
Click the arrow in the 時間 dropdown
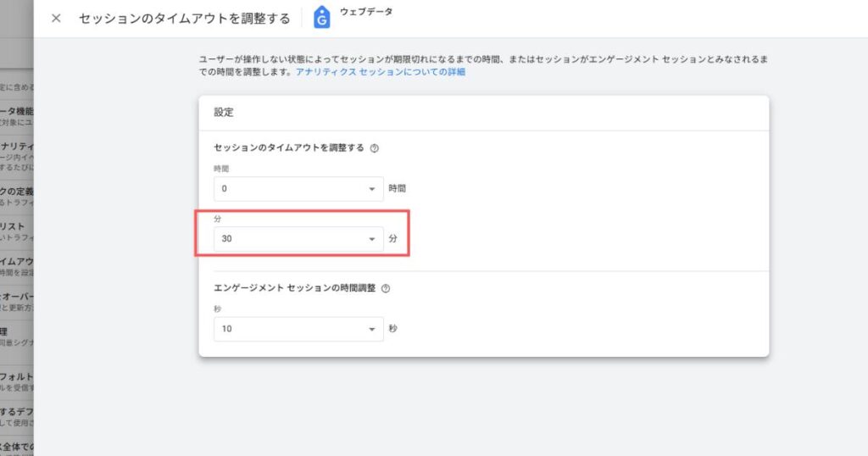pos(371,189)
